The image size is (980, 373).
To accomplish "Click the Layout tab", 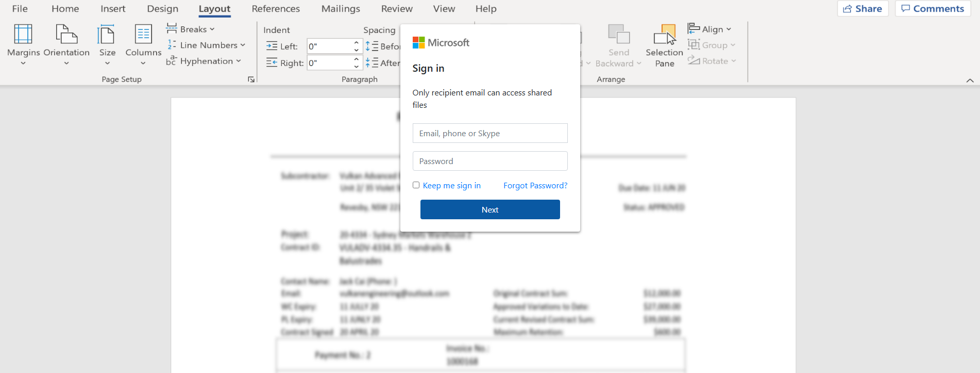I will pyautogui.click(x=215, y=9).
